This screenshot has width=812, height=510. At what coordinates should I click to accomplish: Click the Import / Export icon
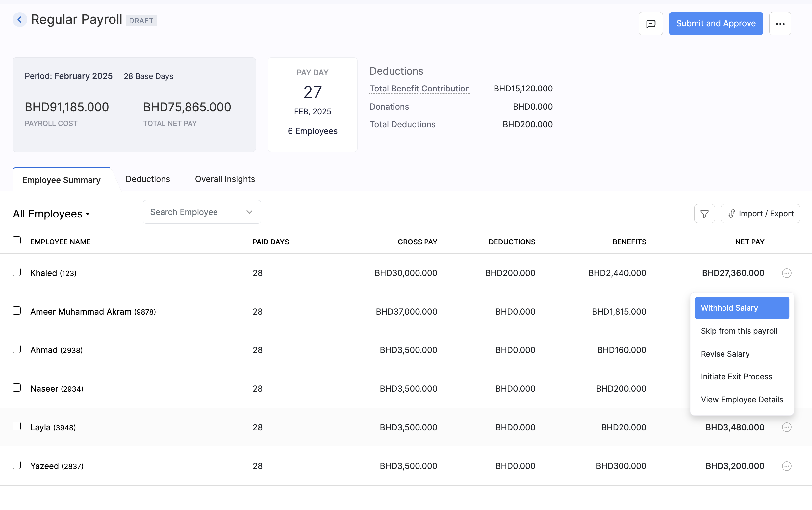point(760,213)
